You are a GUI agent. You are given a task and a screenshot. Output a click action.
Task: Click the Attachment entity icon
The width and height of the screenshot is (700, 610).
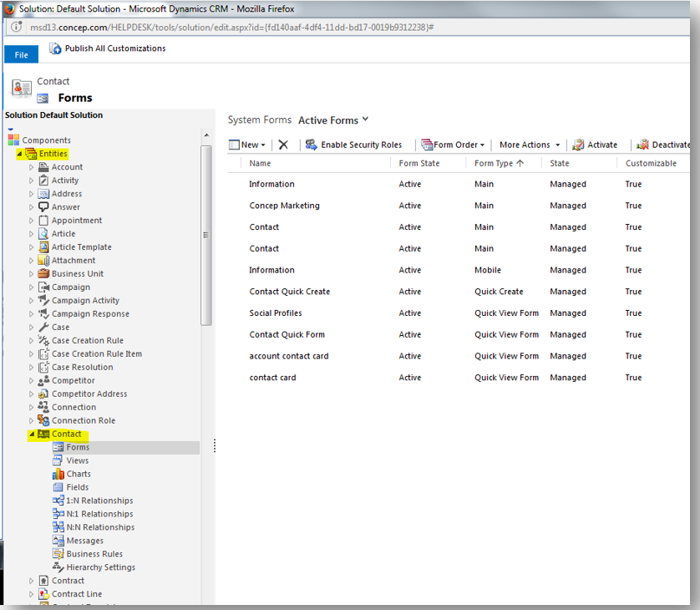tap(43, 261)
